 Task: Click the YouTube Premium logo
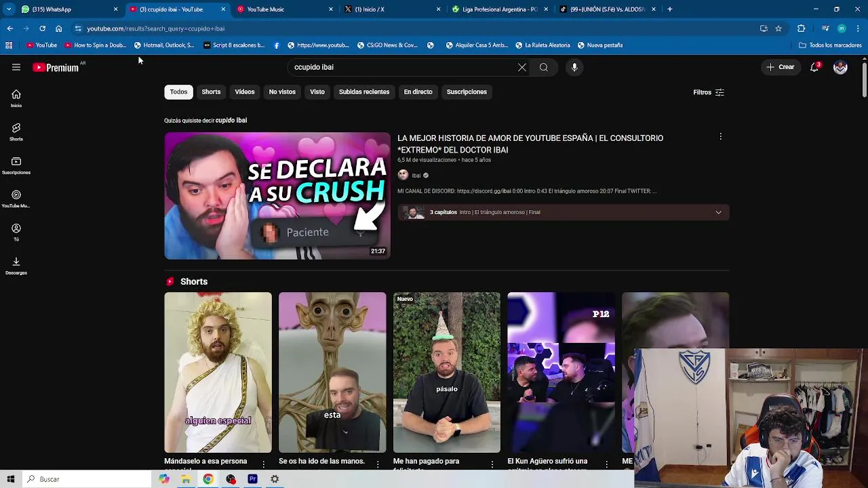click(56, 67)
